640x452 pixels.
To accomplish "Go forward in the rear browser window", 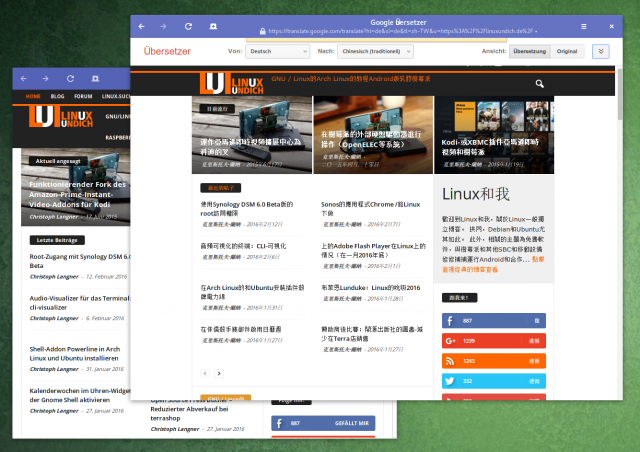I will click(46, 79).
